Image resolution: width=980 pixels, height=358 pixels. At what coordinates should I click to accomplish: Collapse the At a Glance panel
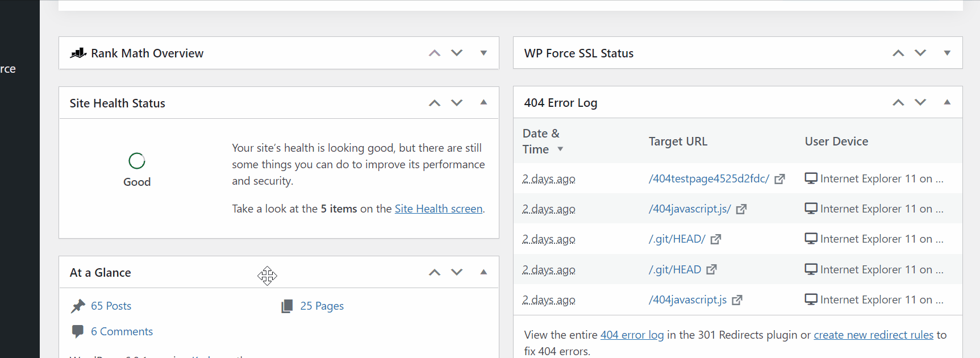[483, 272]
